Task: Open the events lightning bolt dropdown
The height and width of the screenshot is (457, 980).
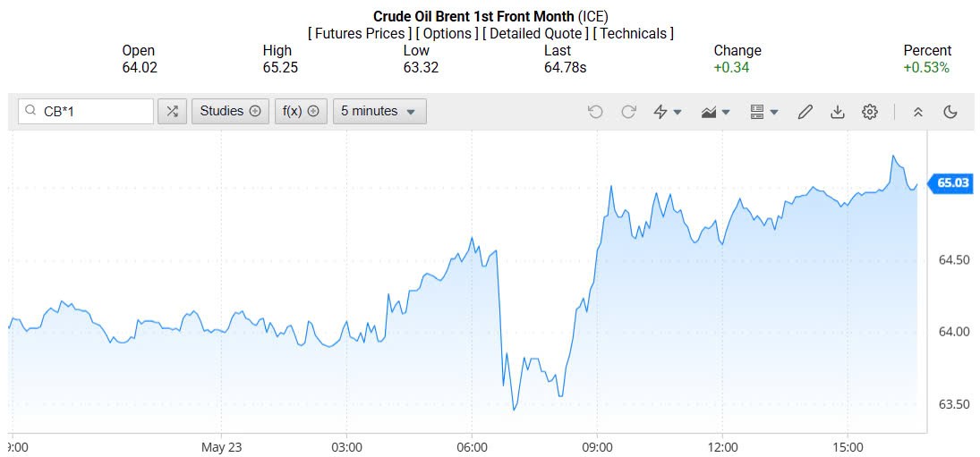Action: pos(668,112)
